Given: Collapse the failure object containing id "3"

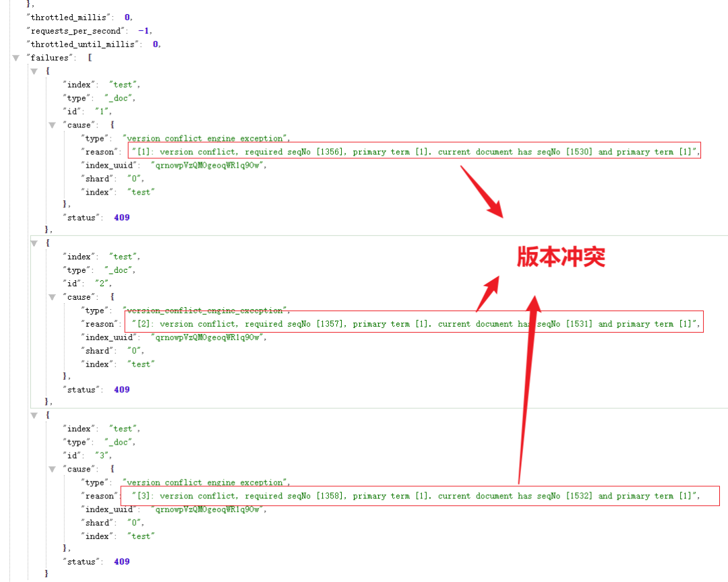Looking at the screenshot, I should coord(34,416).
